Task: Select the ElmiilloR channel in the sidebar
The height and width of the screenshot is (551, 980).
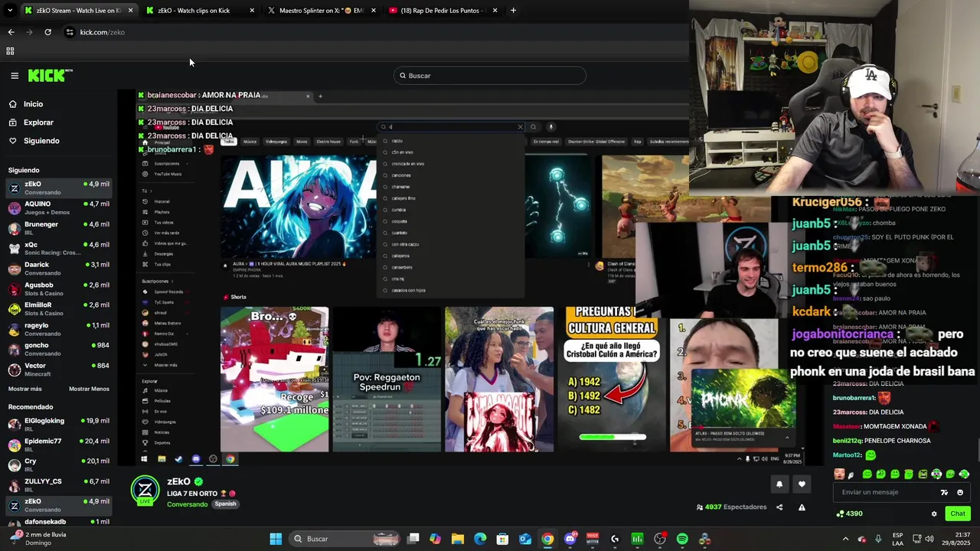Action: coord(58,308)
